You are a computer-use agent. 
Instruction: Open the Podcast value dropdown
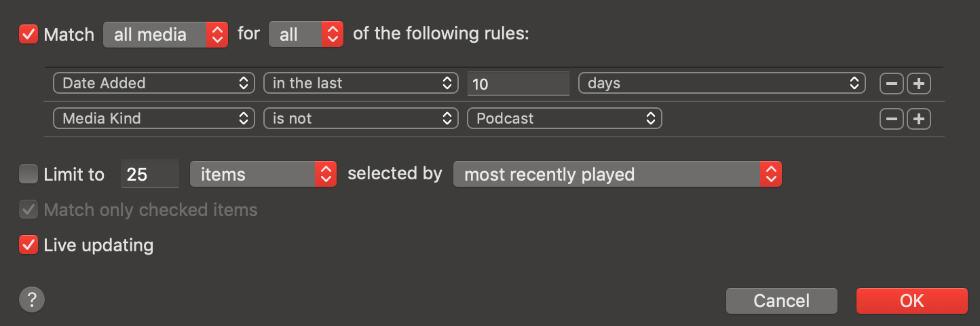pyautogui.click(x=564, y=119)
